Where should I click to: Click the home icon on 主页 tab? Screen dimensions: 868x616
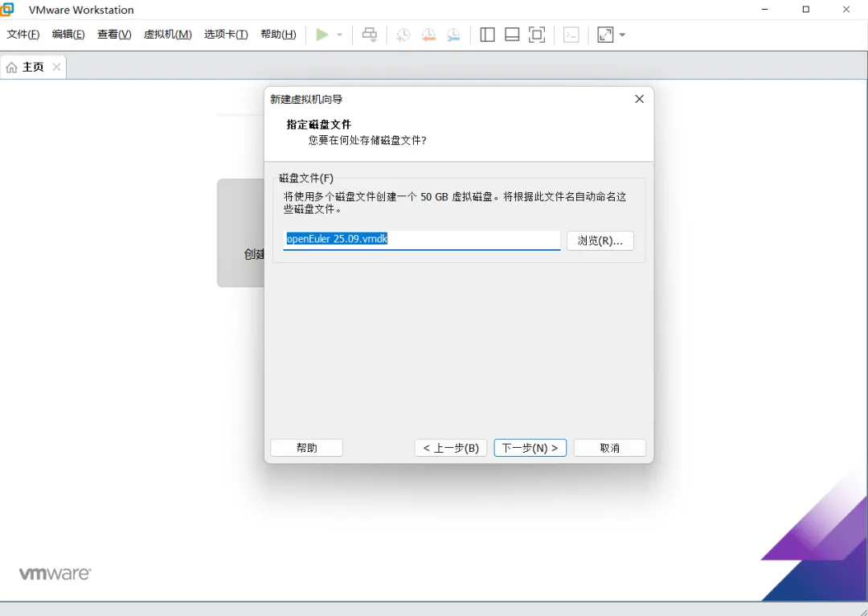pos(11,67)
